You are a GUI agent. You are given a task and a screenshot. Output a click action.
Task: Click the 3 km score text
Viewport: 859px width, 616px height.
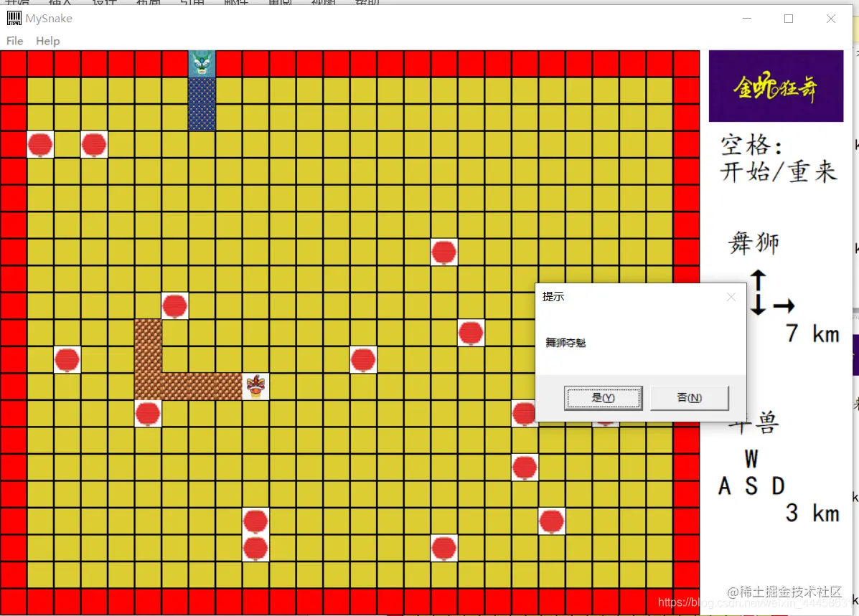click(x=812, y=513)
